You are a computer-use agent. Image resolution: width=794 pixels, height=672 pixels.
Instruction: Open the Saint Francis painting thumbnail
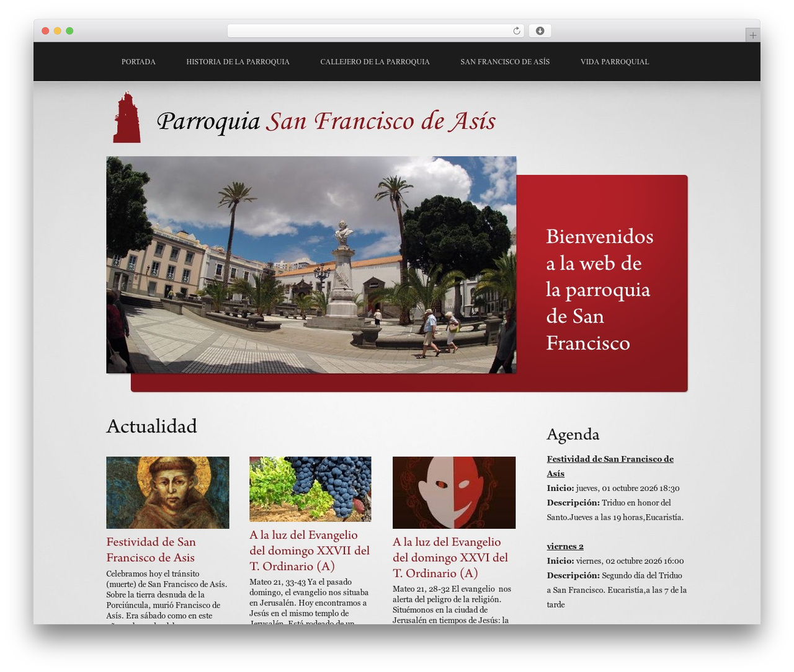click(x=167, y=493)
